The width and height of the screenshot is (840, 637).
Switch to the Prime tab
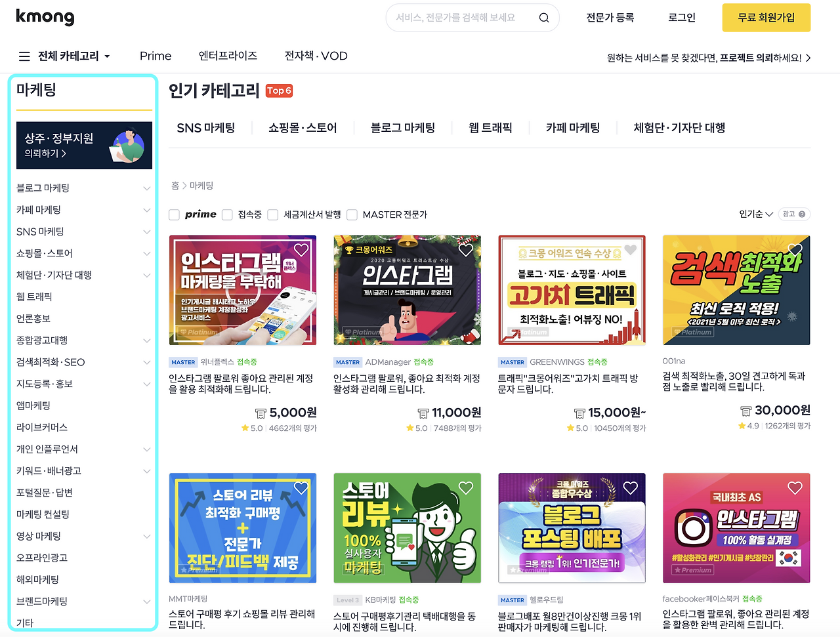point(155,56)
